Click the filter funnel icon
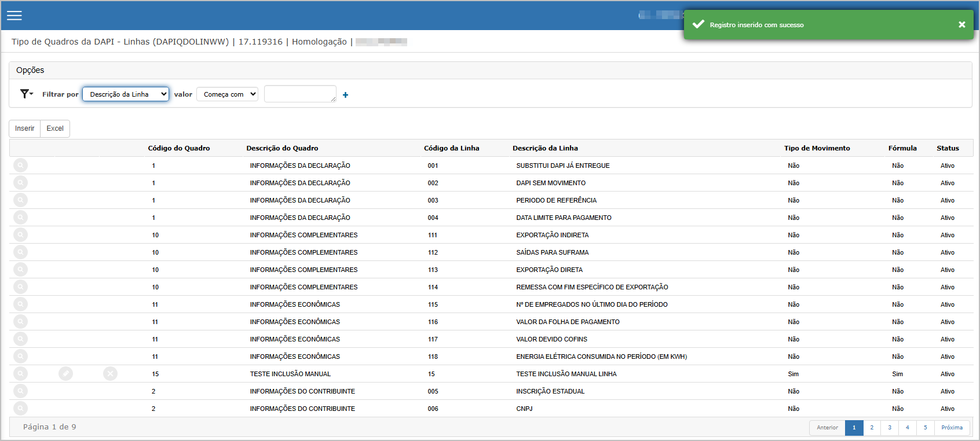 [x=25, y=94]
